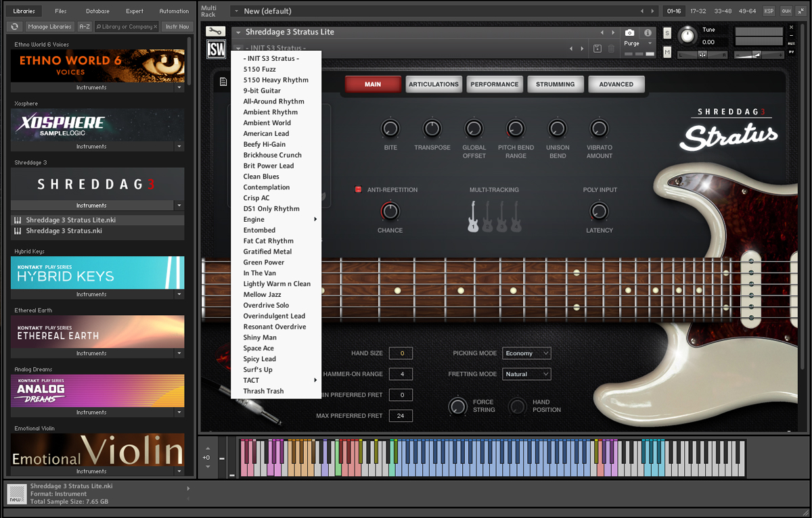Select multi-tracking guitar number 1
The image size is (812, 518).
pyautogui.click(x=474, y=216)
